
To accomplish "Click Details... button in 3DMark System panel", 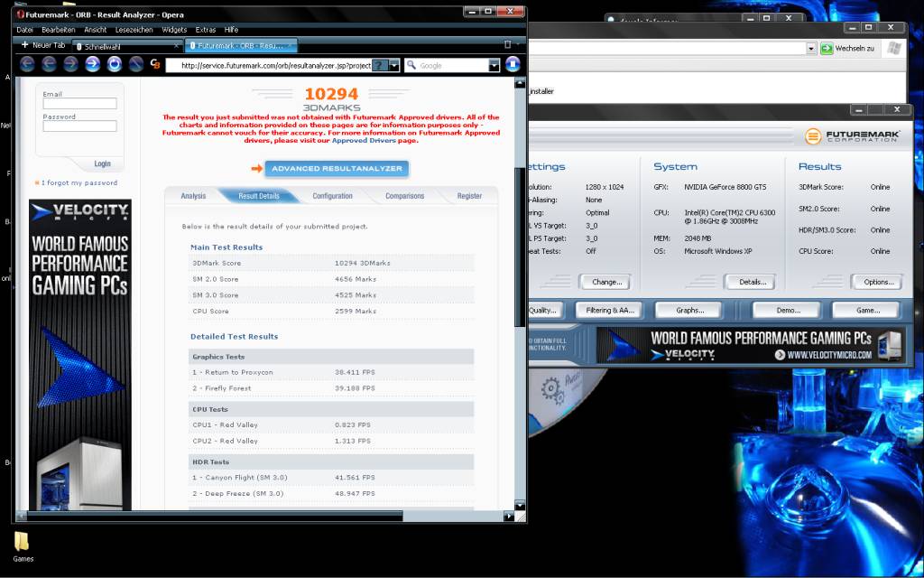I will 749,282.
